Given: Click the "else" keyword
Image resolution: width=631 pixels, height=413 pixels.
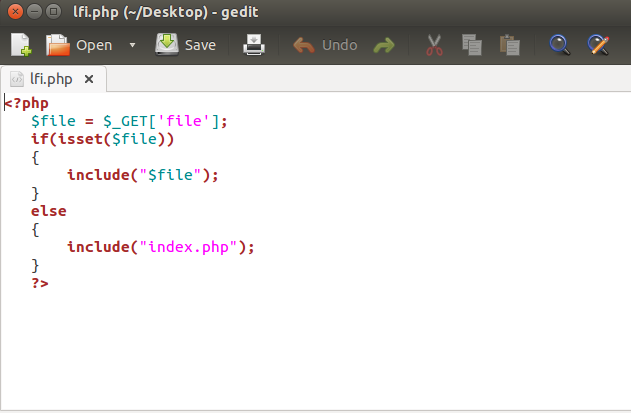Looking at the screenshot, I should point(49,211).
